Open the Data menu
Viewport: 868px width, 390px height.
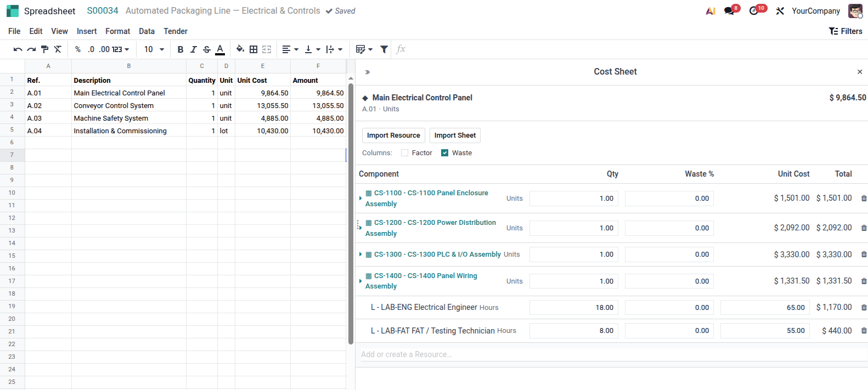tap(146, 31)
